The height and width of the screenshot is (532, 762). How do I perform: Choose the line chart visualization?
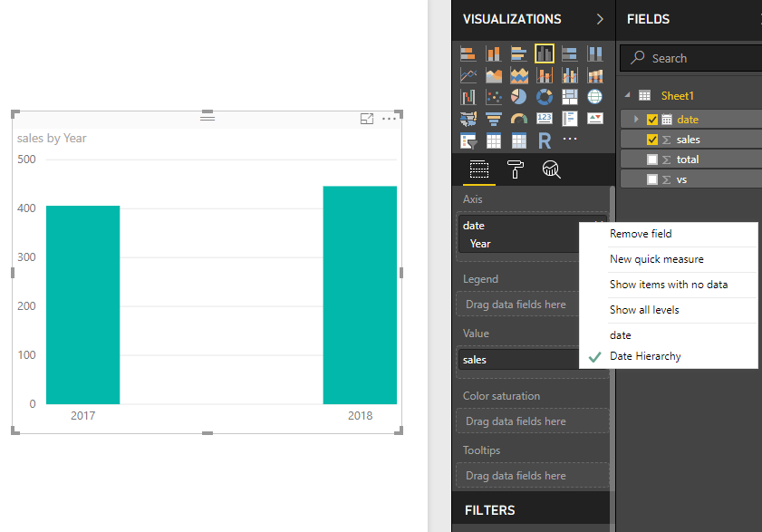coord(468,75)
